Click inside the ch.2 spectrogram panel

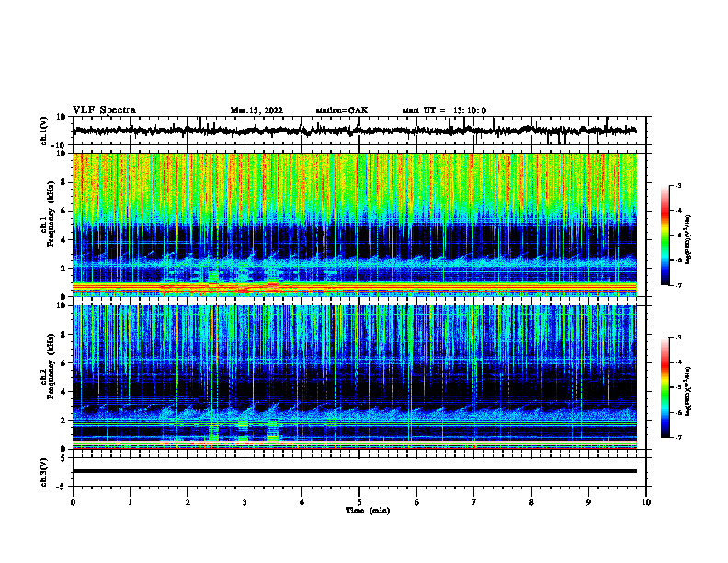(x=354, y=377)
